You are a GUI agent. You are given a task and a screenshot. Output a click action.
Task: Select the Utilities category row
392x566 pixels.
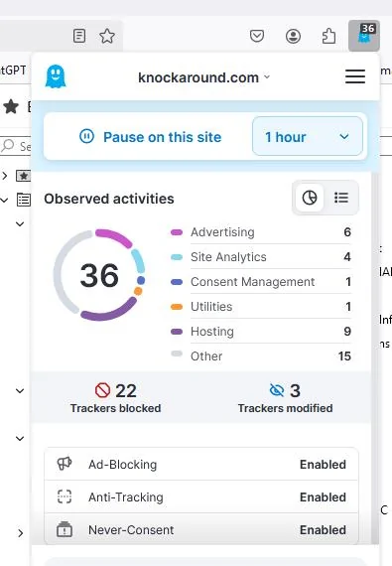(261, 307)
